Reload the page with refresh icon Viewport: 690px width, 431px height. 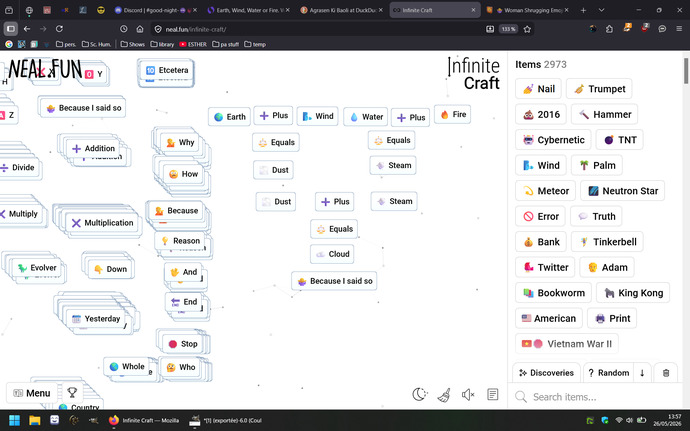59,29
